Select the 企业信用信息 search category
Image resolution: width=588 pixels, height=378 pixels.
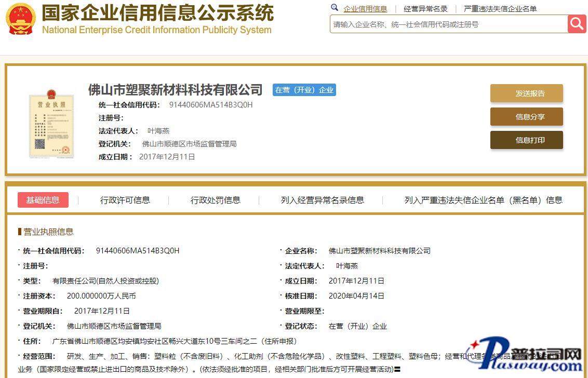coord(365,9)
